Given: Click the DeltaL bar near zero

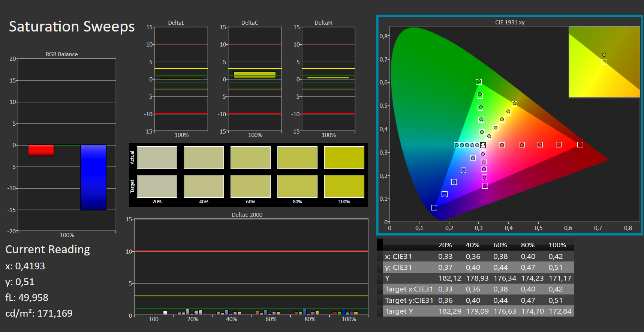Looking at the screenshot, I should point(181,79).
